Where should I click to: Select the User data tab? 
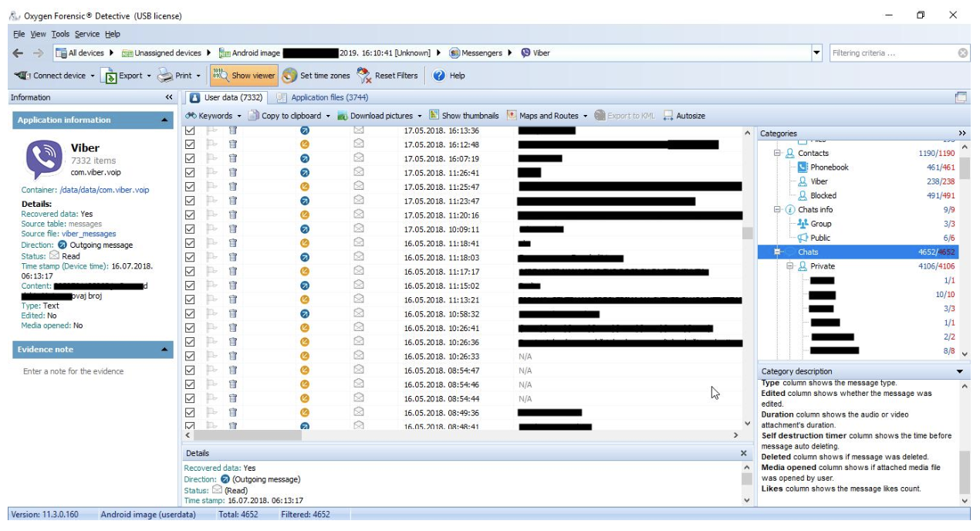pyautogui.click(x=227, y=97)
